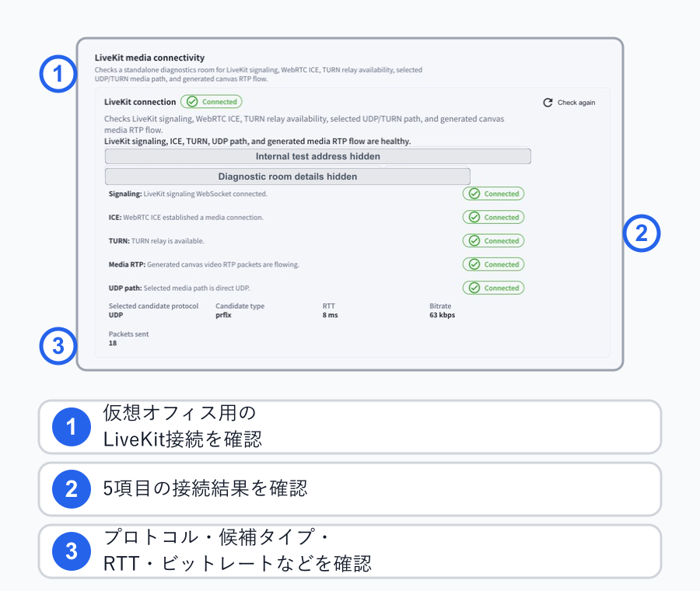Click the '8 ms' RTT value
The width and height of the screenshot is (700, 591).
pyautogui.click(x=331, y=315)
